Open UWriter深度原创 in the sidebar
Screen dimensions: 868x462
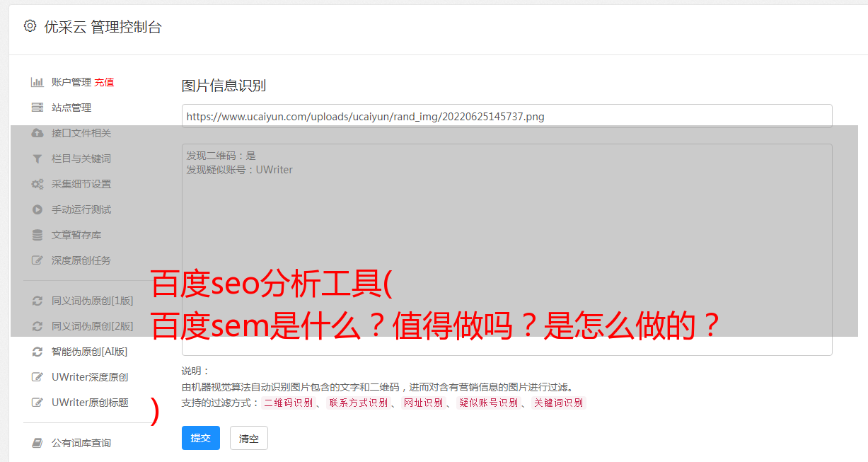coord(90,377)
